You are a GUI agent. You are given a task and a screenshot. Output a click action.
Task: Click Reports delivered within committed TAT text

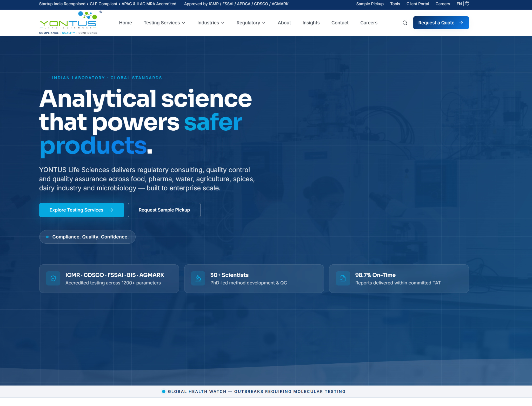coord(398,283)
